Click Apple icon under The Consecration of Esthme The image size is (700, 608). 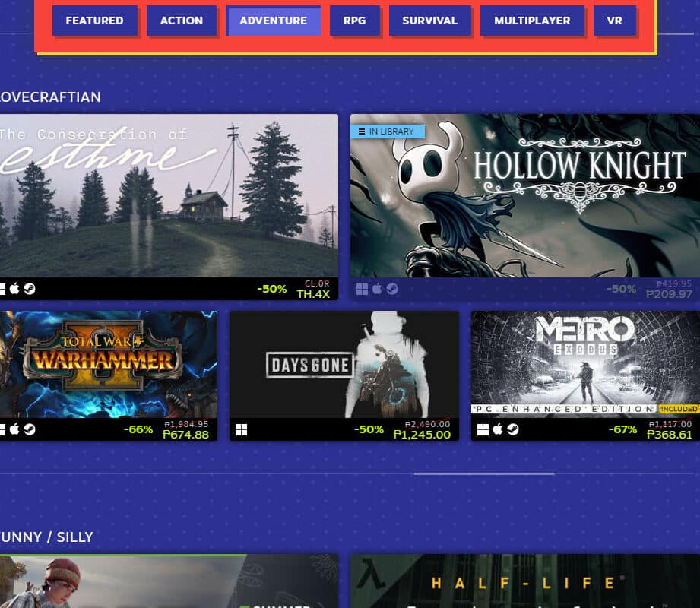tap(14, 289)
